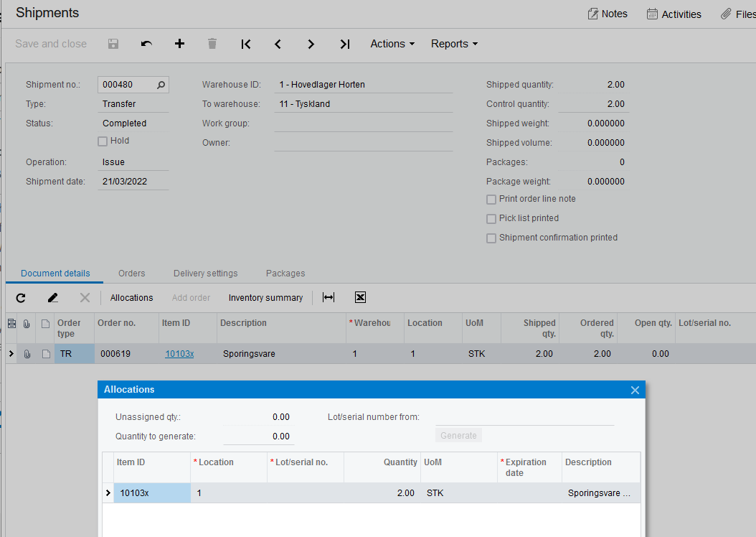Save the shipment with the disk icon
Screen dimensions: 756x537
pyautogui.click(x=113, y=44)
